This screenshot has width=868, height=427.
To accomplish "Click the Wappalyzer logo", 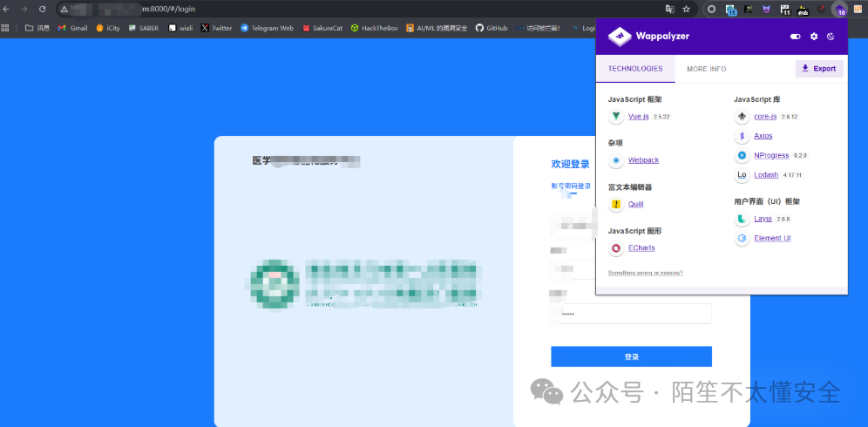I will [648, 37].
